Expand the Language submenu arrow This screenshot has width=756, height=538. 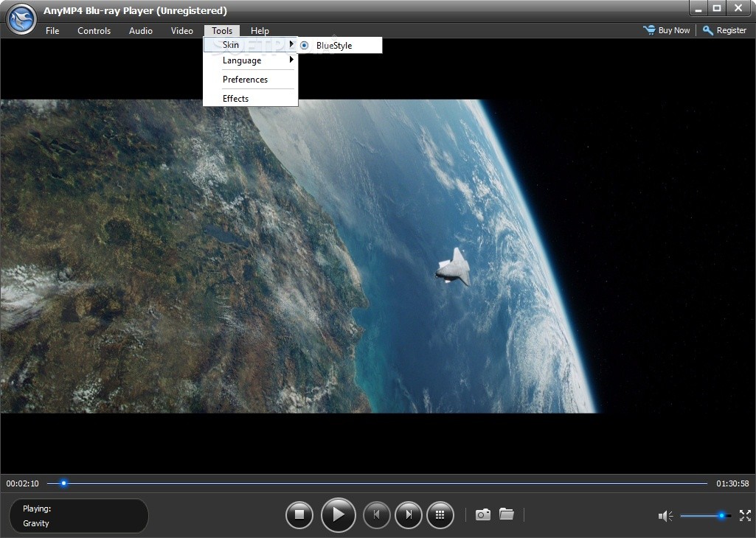tap(291, 60)
